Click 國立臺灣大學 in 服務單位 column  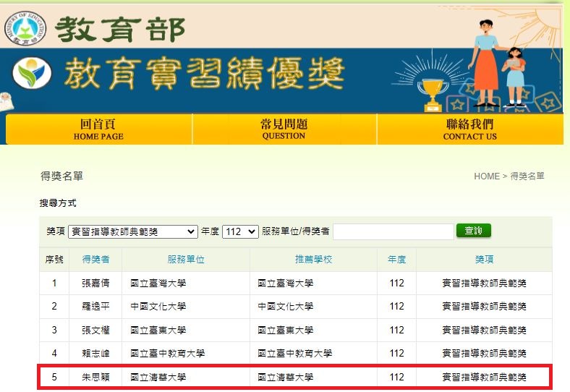pyautogui.click(x=158, y=283)
